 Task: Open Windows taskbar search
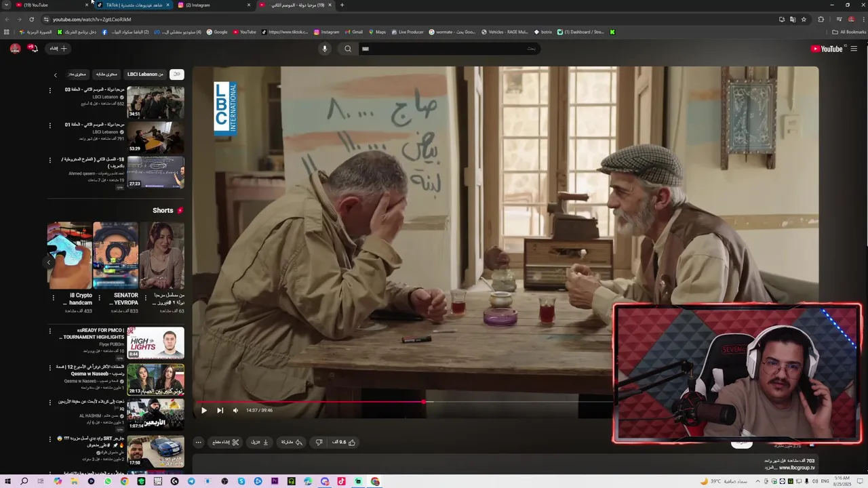coord(24,481)
